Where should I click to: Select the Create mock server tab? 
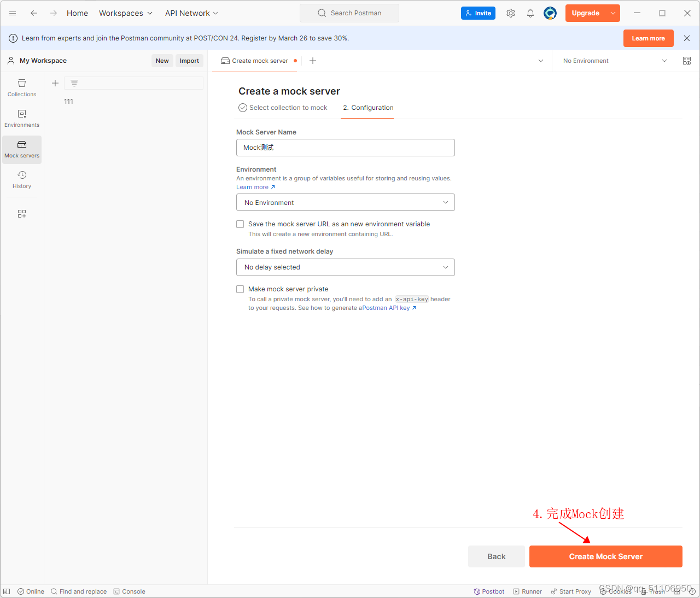pyautogui.click(x=255, y=61)
